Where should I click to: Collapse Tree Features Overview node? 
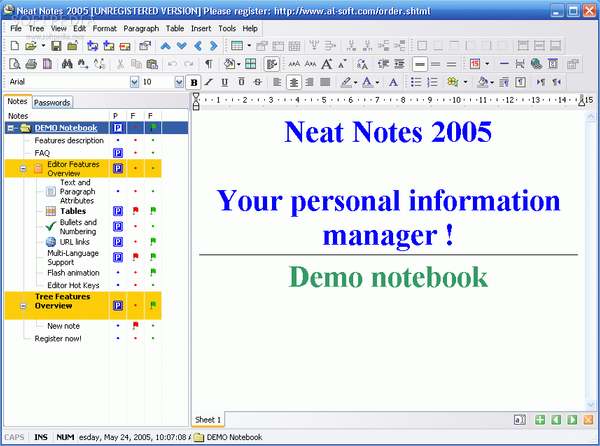tap(23, 306)
